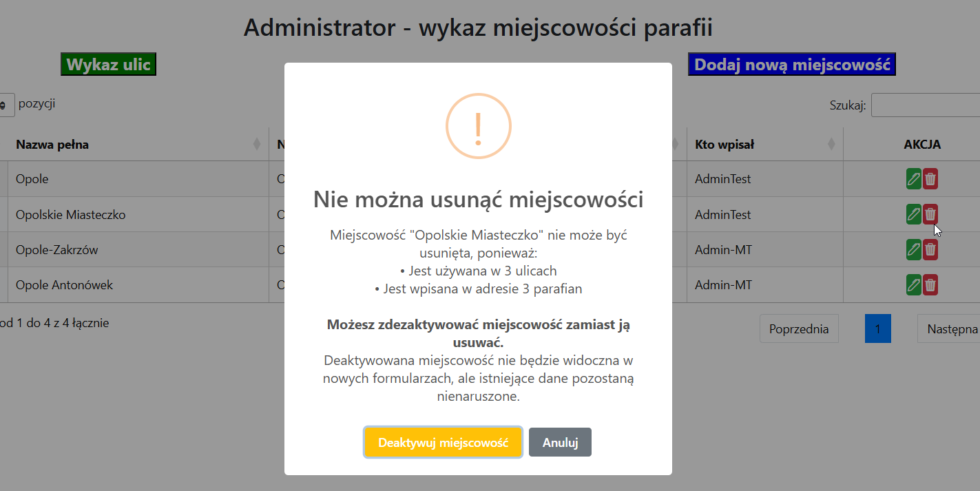
Task: Open the editor for Opole Antonówek
Action: point(913,284)
